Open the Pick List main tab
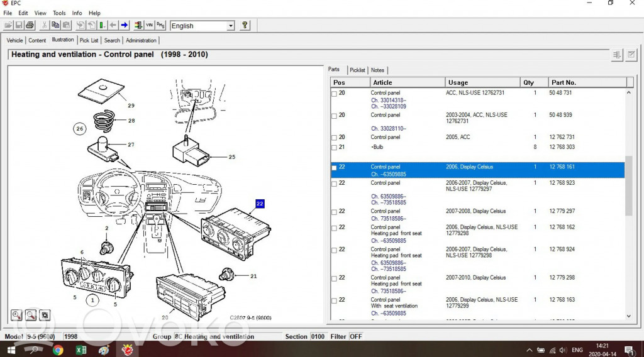Viewport: 644px width, 357px height. point(89,40)
